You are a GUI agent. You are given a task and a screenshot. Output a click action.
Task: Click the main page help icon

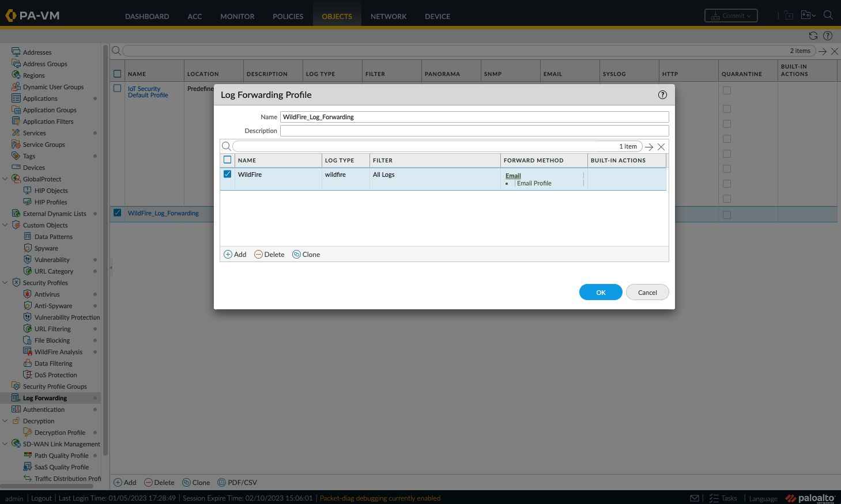point(828,36)
